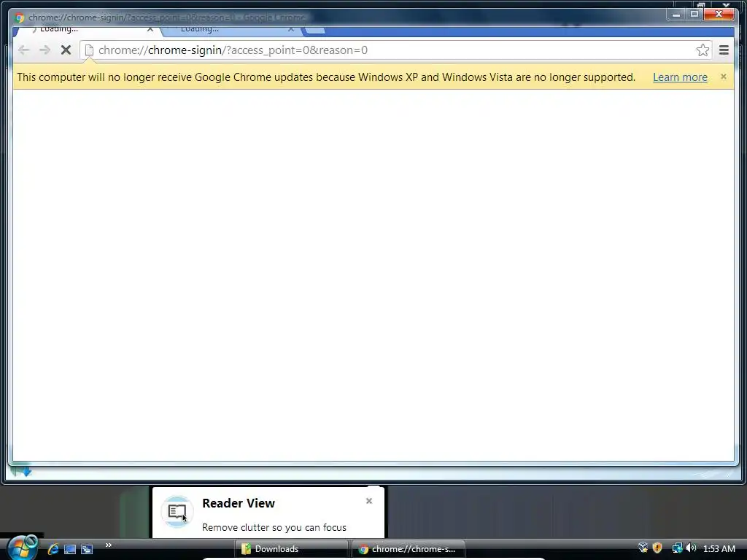The height and width of the screenshot is (560, 747).
Task: Click the Chrome icon in window title bar
Action: point(19,17)
